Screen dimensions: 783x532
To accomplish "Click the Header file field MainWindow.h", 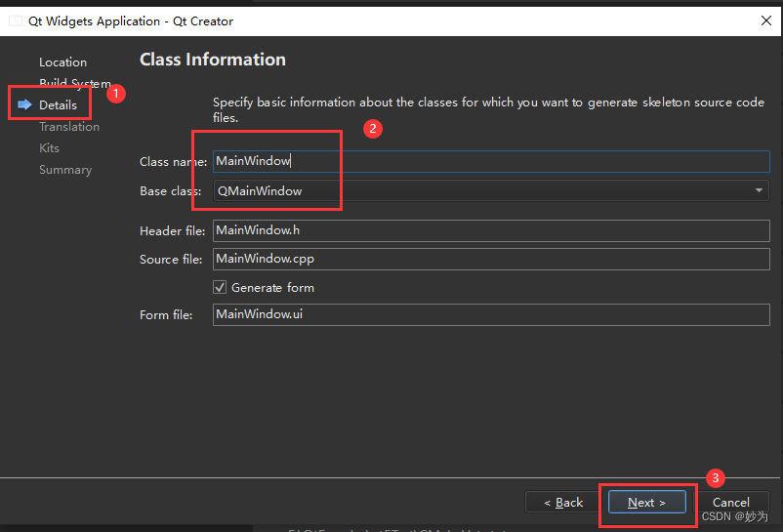I will (x=491, y=230).
